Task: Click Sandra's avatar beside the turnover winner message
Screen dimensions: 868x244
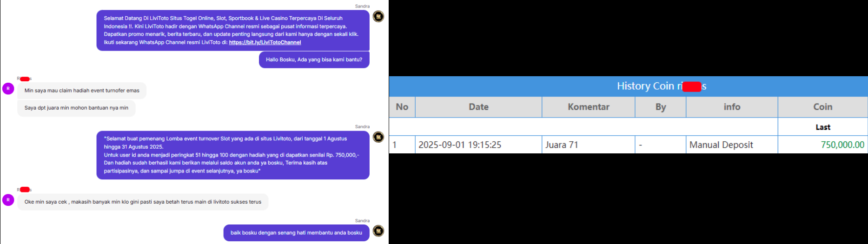Action: [378, 137]
